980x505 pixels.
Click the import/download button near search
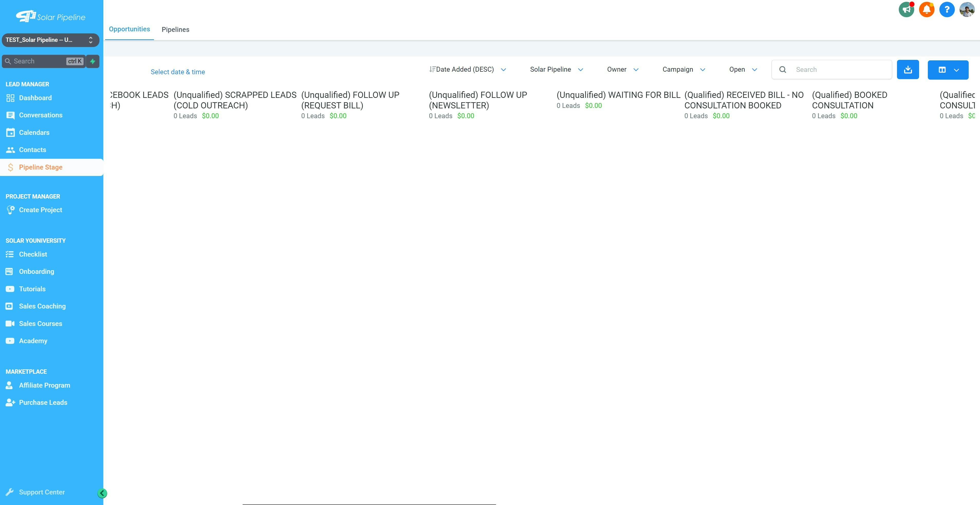(908, 69)
